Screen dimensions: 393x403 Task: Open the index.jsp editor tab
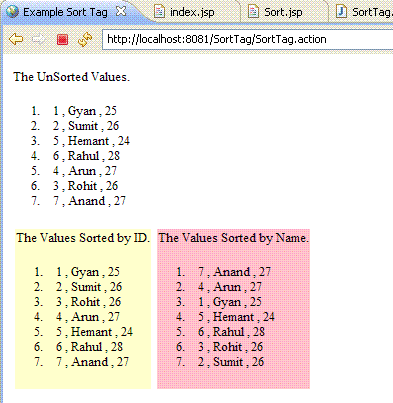[x=192, y=12]
